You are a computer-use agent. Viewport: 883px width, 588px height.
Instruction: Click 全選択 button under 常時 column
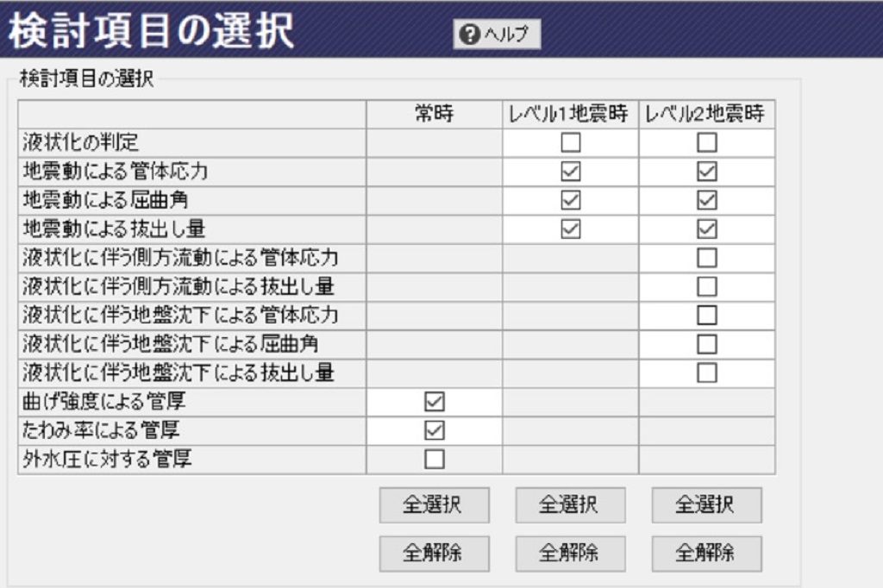click(435, 505)
